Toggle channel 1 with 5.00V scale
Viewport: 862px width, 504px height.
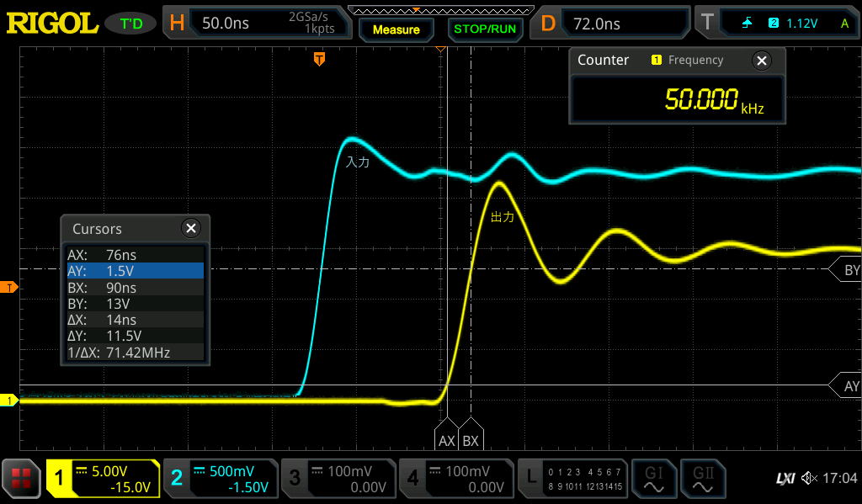pos(103,479)
